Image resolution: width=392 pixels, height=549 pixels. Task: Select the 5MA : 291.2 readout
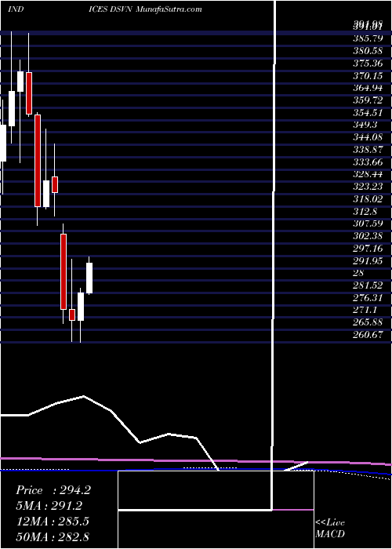pos(49,506)
